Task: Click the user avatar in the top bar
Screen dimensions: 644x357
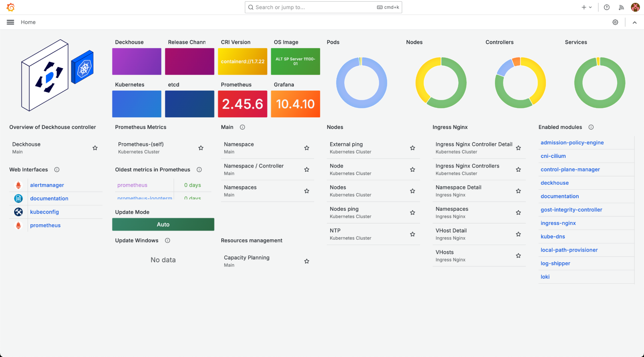Action: 635,7
